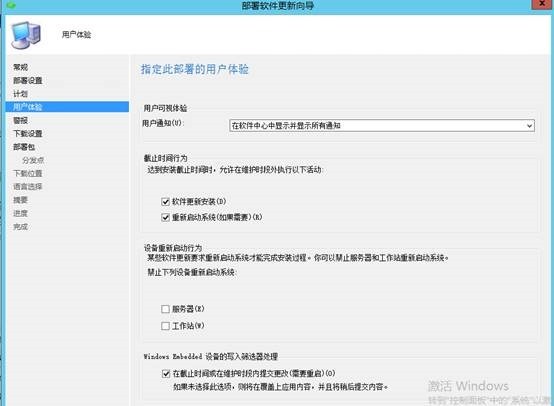This screenshot has width=554, height=406.
Task: Close the 部署软件更新向导 window
Action: [x=542, y=4]
